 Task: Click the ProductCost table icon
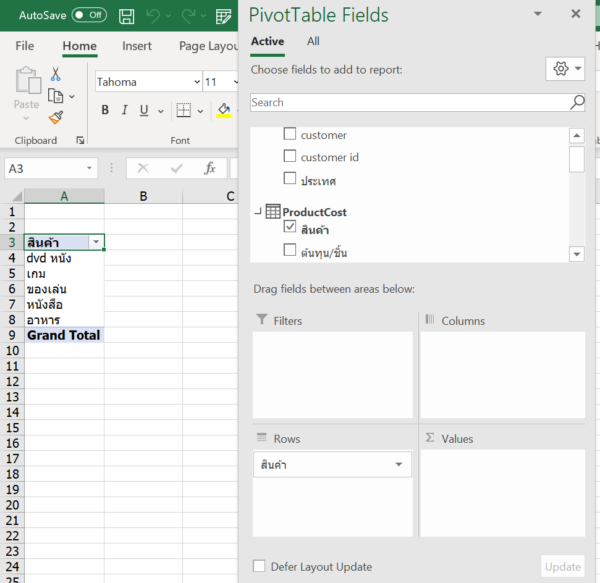click(273, 212)
